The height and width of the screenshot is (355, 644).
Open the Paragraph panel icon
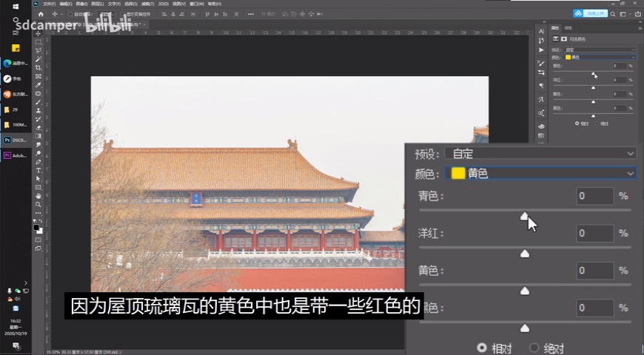point(541,86)
